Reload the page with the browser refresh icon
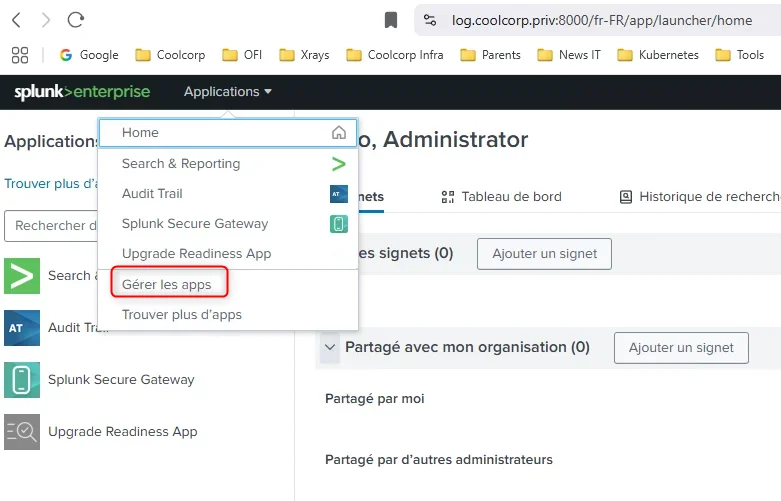The image size is (781, 501). 75,20
